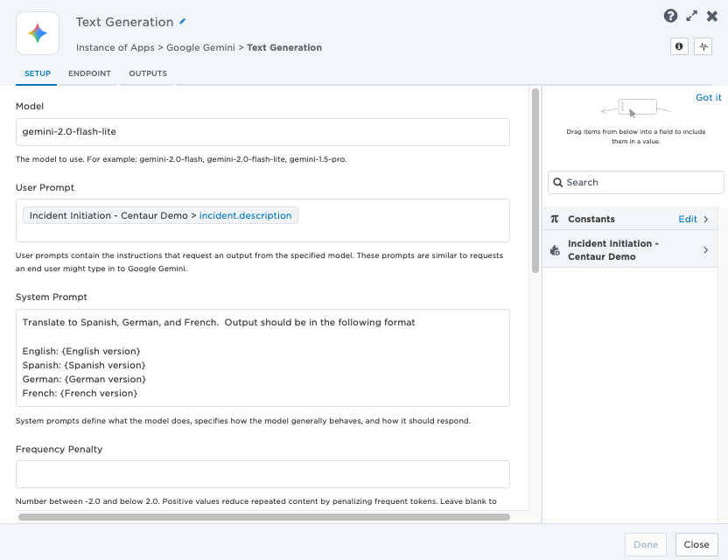Click Edit next to Constants
This screenshot has width=728, height=560.
point(688,219)
